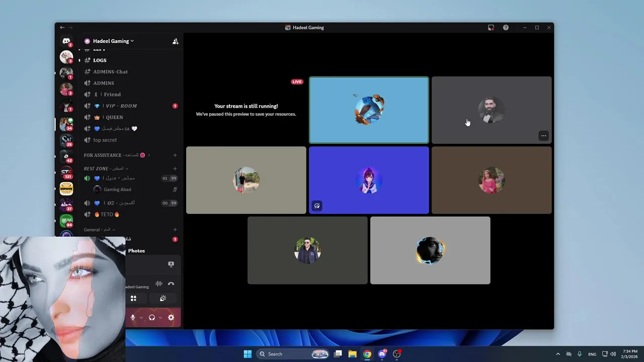Toggle headphone deafen in the user panel

tap(152, 317)
